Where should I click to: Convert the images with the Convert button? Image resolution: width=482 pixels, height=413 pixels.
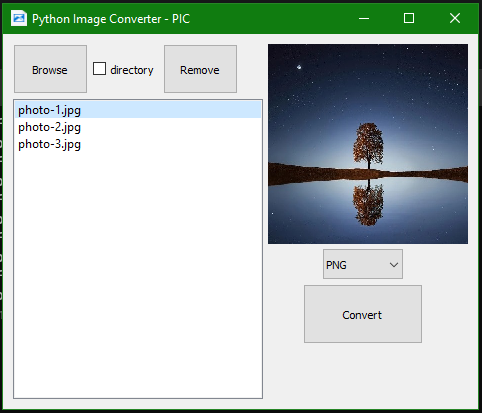coord(363,314)
